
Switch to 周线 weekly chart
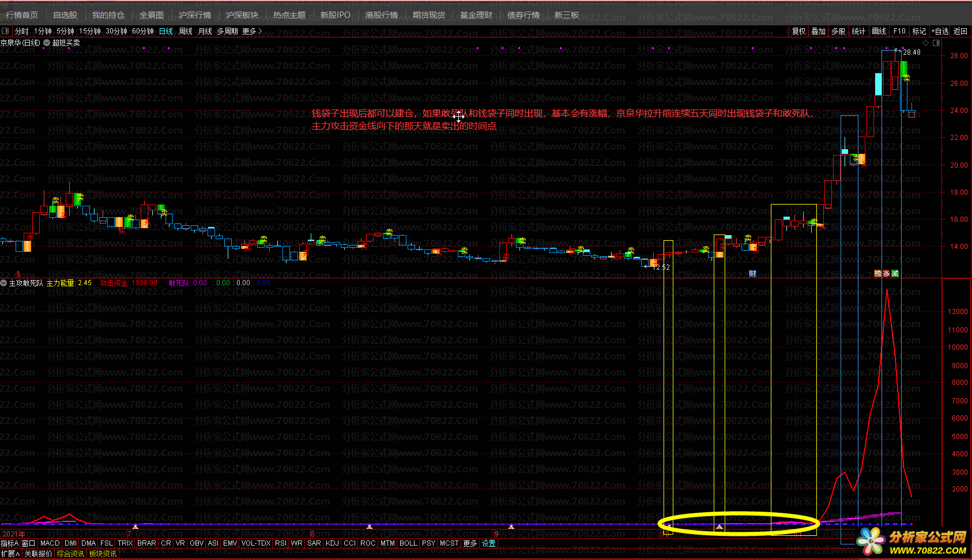click(x=186, y=31)
